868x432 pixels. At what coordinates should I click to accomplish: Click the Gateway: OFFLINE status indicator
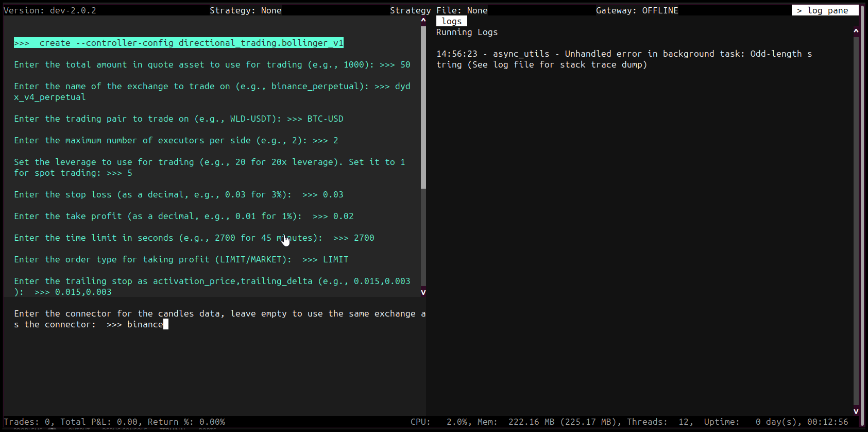[x=637, y=10]
